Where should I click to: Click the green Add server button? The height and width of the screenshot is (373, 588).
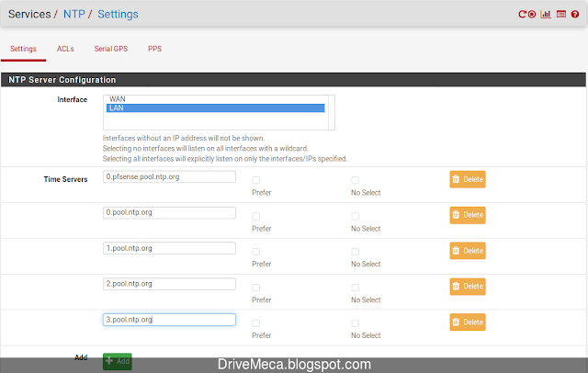(118, 361)
